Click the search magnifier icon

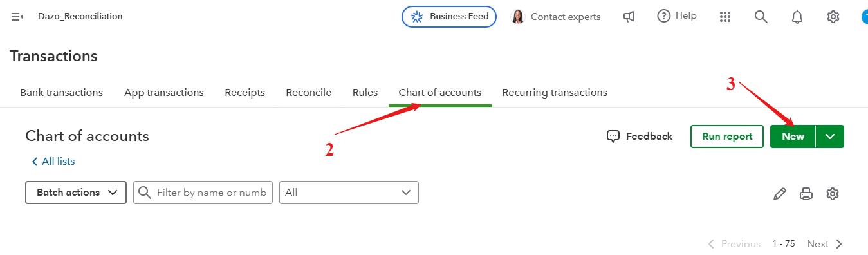(761, 17)
